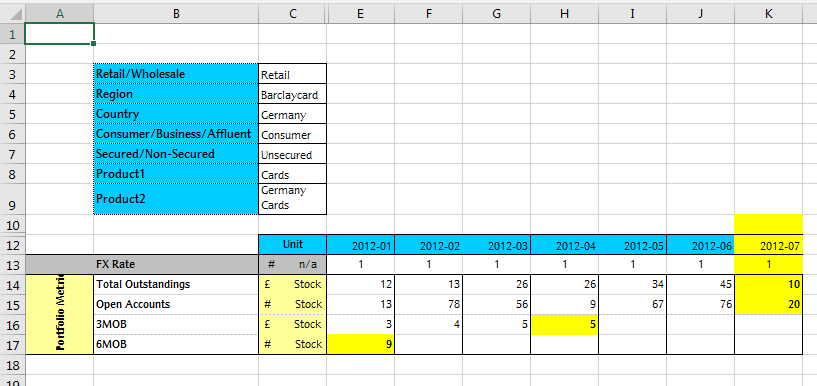Viewport: 817px width, 386px height.
Task: Select column K header
Action: (x=769, y=14)
